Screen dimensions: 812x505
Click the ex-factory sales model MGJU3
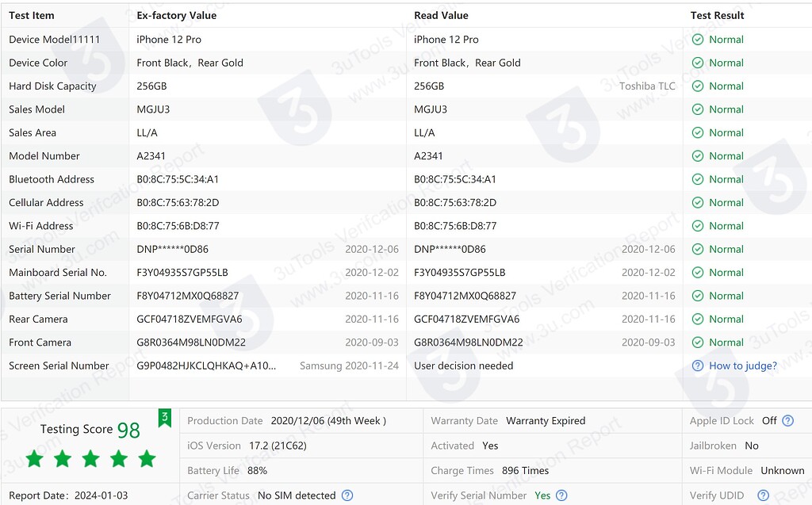point(153,109)
